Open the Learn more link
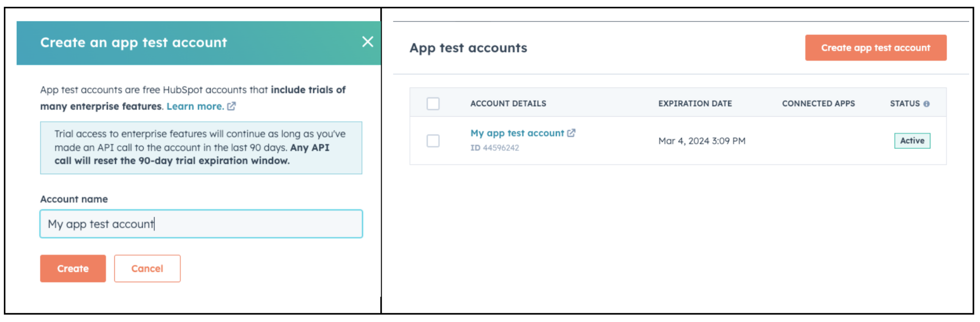This screenshot has height=322, width=980. tap(195, 106)
